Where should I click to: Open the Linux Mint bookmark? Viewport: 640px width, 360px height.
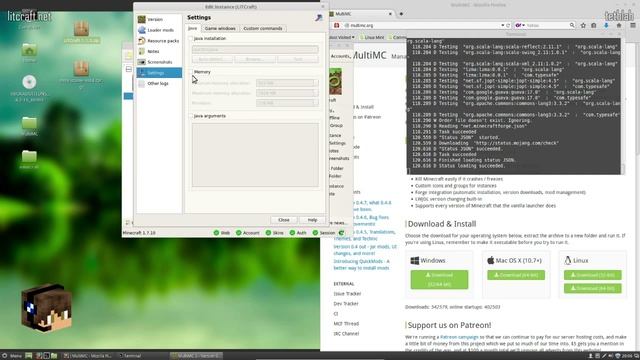[372, 37]
